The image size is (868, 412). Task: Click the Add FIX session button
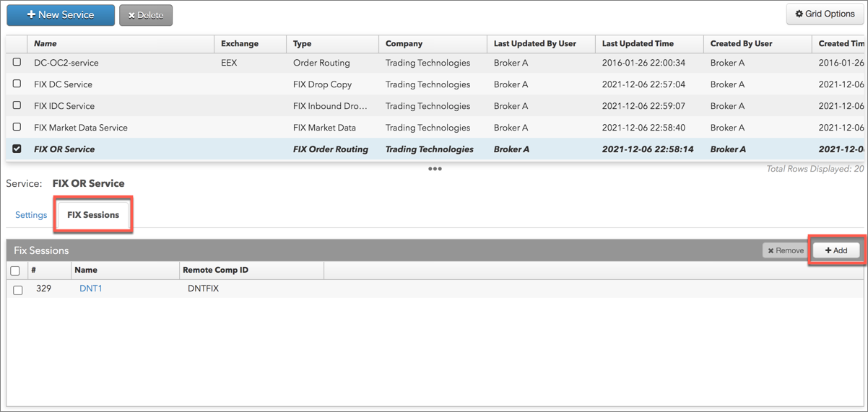point(836,250)
